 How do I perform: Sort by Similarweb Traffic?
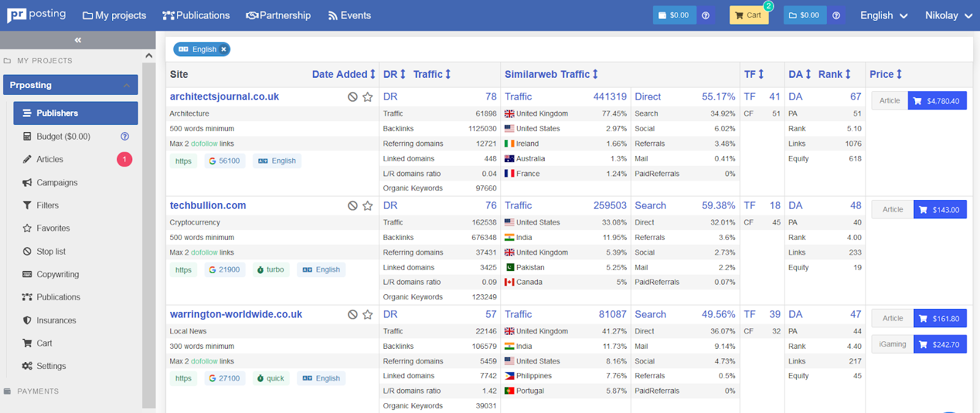[551, 74]
